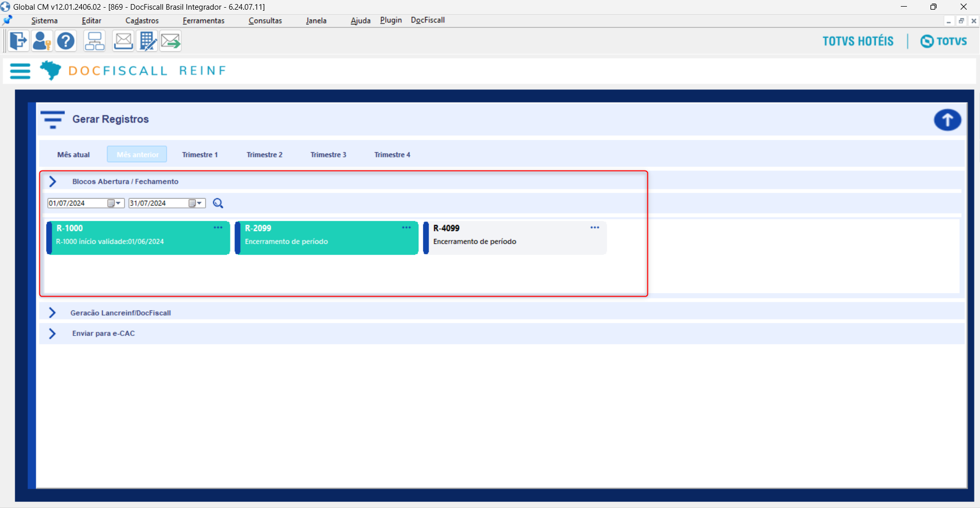This screenshot has height=508, width=980.
Task: Click the DOCFISCALL REINF title text
Action: tap(147, 70)
